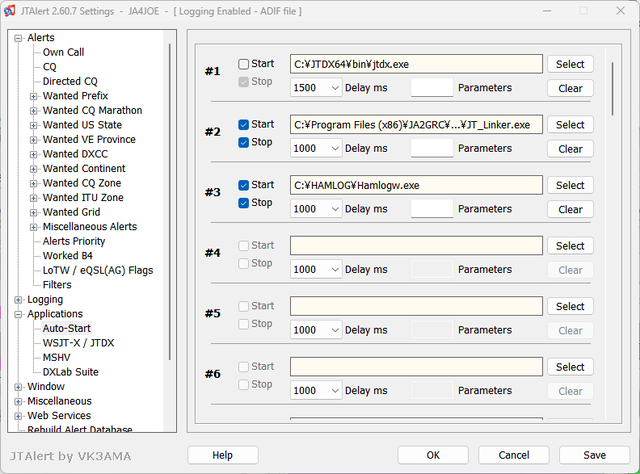Expand the Wanted Prefix node
This screenshot has width=640, height=474.
coord(33,96)
